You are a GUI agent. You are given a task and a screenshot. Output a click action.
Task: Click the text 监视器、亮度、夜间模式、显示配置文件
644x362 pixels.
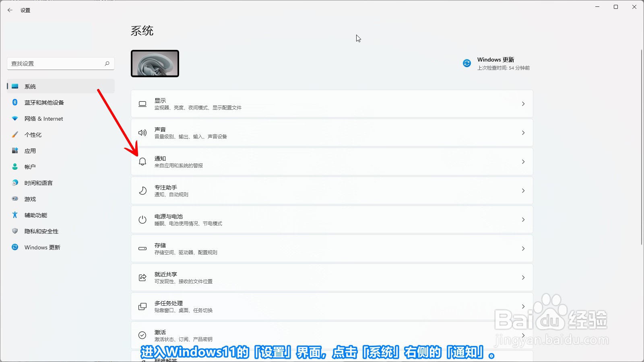point(198,108)
